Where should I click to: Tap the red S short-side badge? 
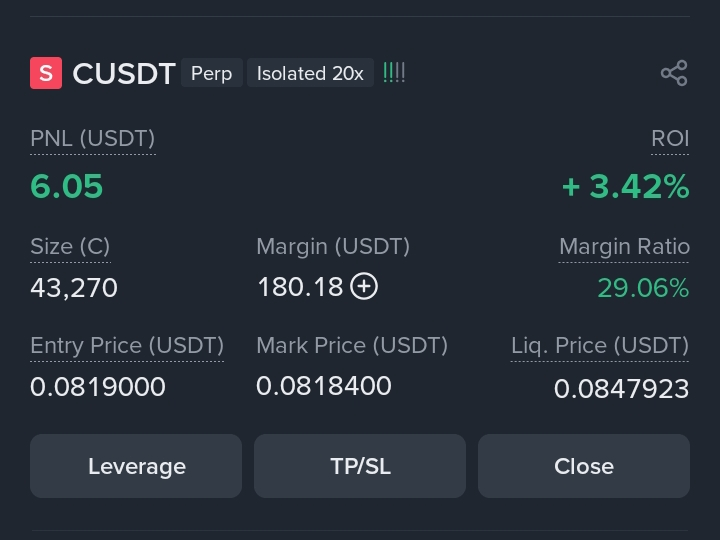pos(46,73)
